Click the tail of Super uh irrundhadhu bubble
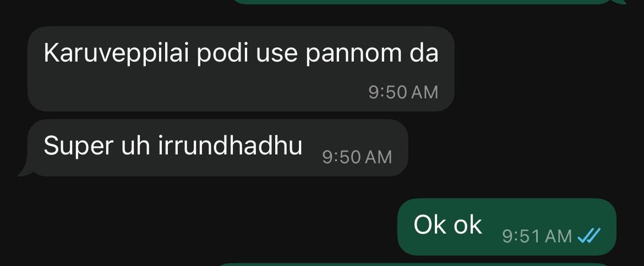This screenshot has width=644, height=266. click(25, 171)
